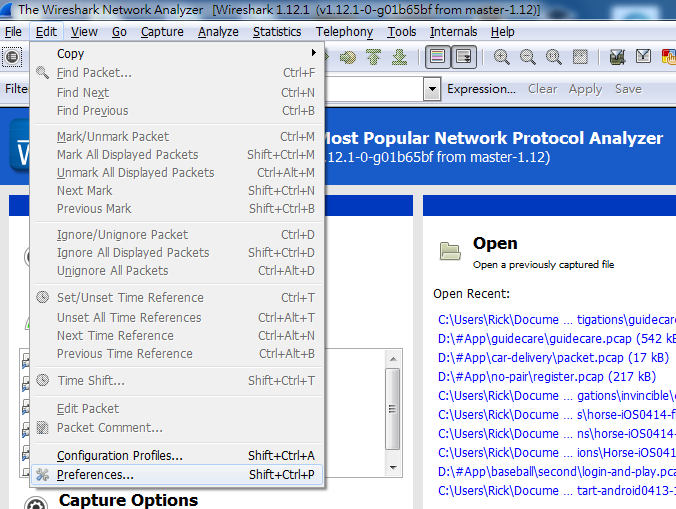Open the Tools menu
Viewport: 676px width, 509px height.
pyautogui.click(x=402, y=32)
